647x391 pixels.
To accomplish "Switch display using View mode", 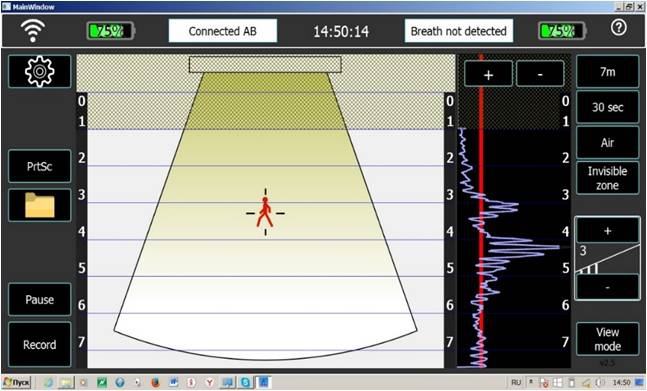I will pyautogui.click(x=607, y=339).
